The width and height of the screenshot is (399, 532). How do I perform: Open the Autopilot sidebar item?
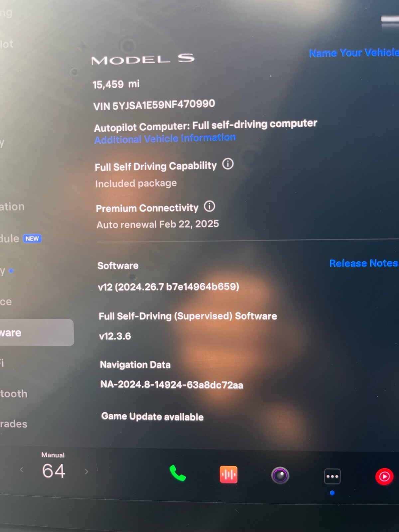pos(7,44)
